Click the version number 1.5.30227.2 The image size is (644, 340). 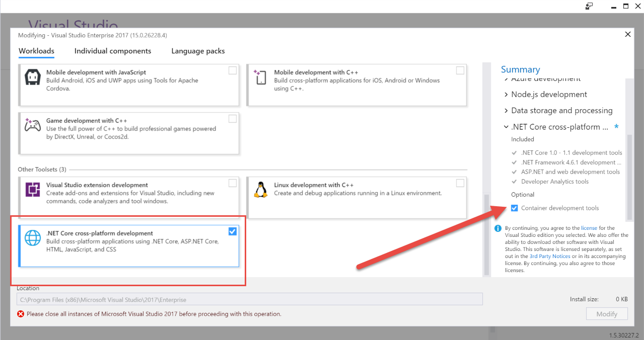[x=624, y=335]
